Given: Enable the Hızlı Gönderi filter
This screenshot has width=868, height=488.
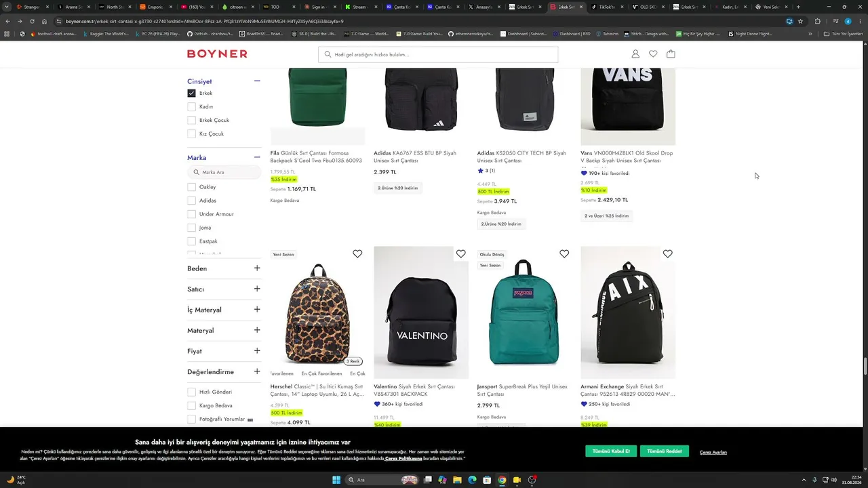Looking at the screenshot, I should coord(192,392).
